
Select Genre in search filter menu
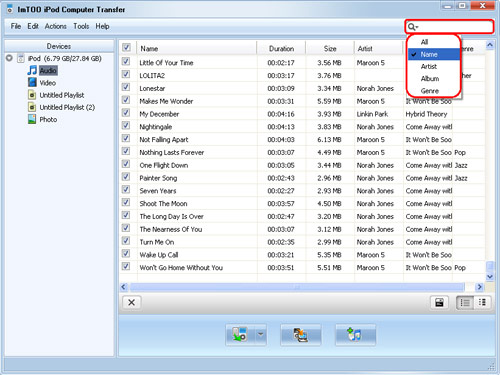pos(434,91)
